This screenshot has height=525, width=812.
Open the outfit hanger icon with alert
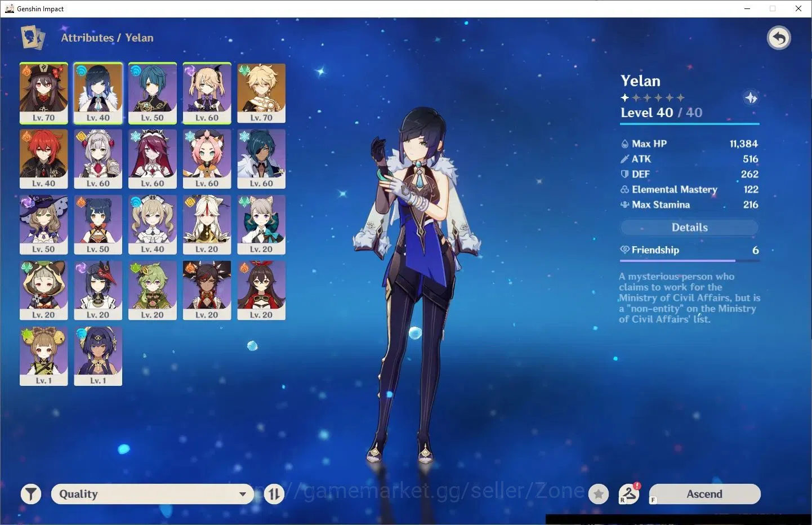629,494
